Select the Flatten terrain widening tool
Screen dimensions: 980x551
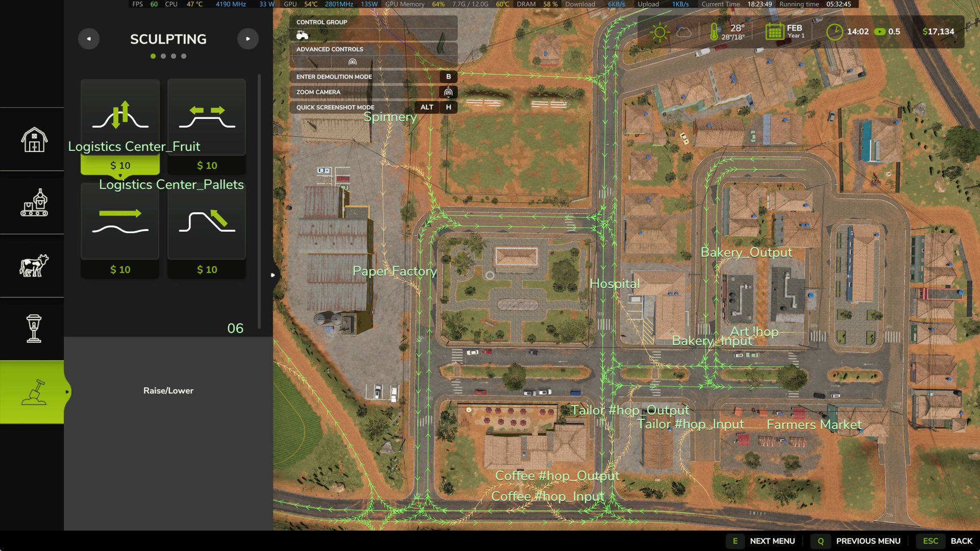207,127
